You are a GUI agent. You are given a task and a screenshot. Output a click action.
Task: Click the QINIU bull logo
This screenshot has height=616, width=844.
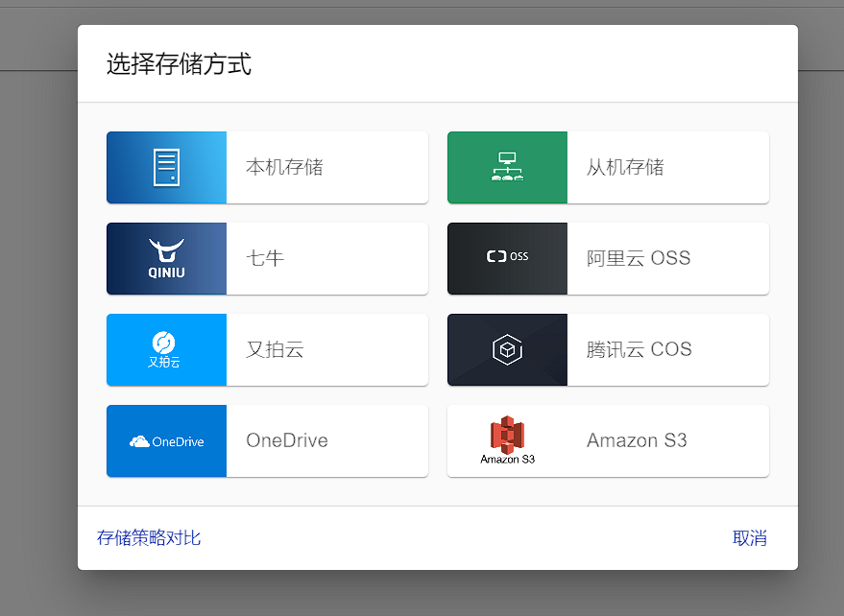[166, 258]
